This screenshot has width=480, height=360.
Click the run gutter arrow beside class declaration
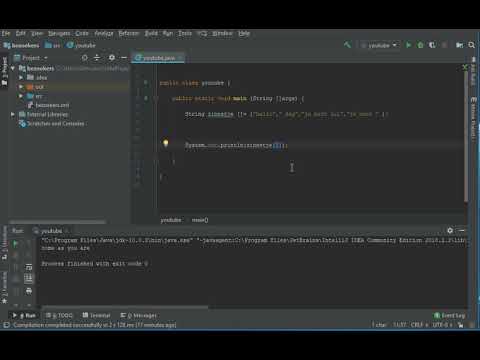pos(146,83)
